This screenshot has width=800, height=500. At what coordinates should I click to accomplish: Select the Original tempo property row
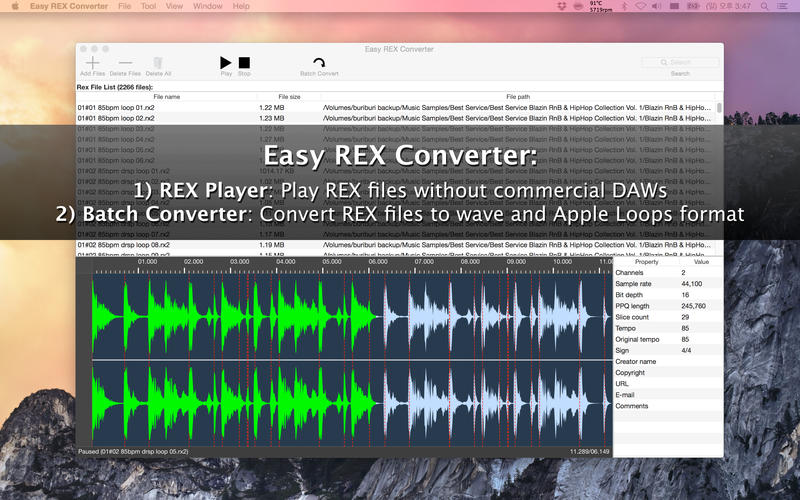668,339
